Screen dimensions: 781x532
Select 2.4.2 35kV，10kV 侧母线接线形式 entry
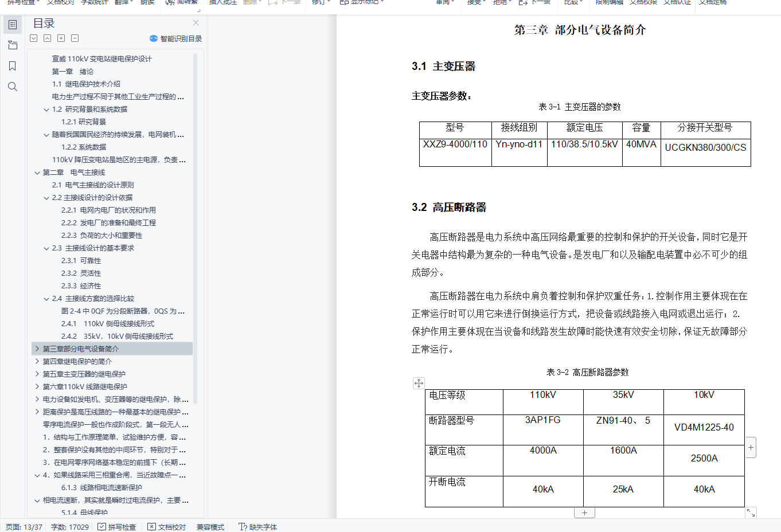118,337
